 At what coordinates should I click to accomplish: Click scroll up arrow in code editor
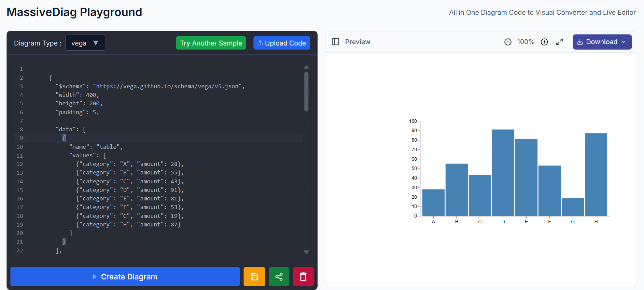(306, 67)
